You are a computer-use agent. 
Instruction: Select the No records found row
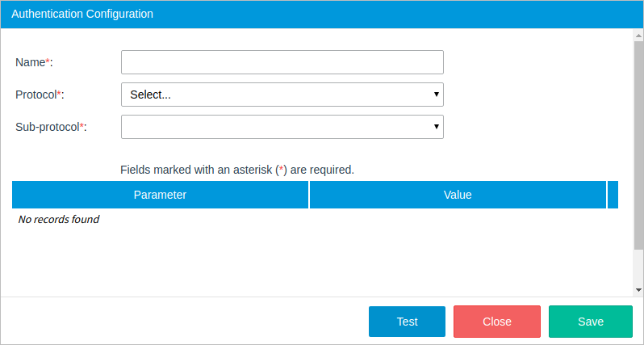point(59,219)
